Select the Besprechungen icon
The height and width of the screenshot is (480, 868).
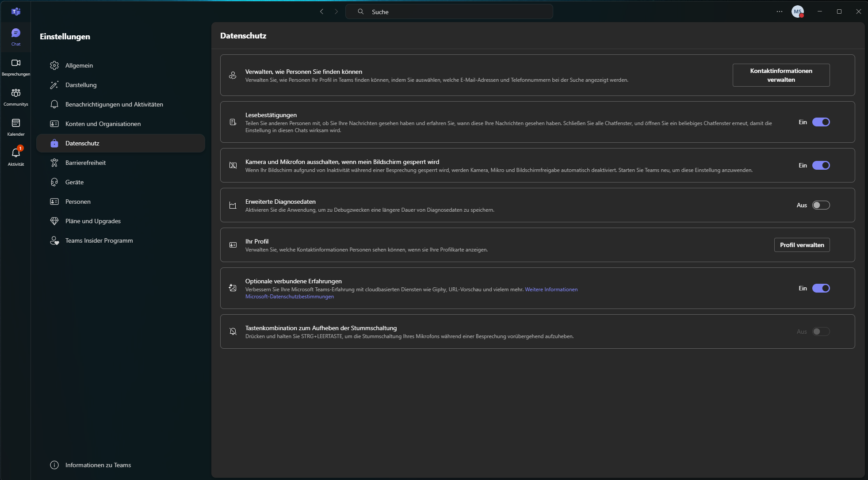tap(15, 66)
